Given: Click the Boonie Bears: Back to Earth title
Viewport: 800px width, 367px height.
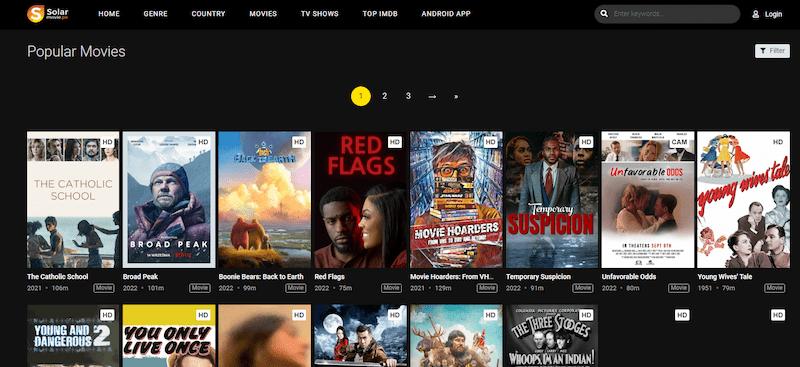Looking at the screenshot, I should (x=261, y=277).
